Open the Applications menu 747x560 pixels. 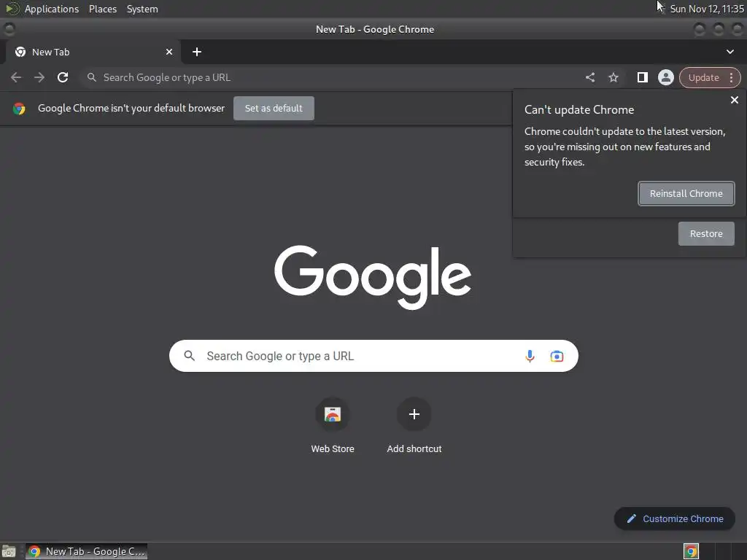52,9
